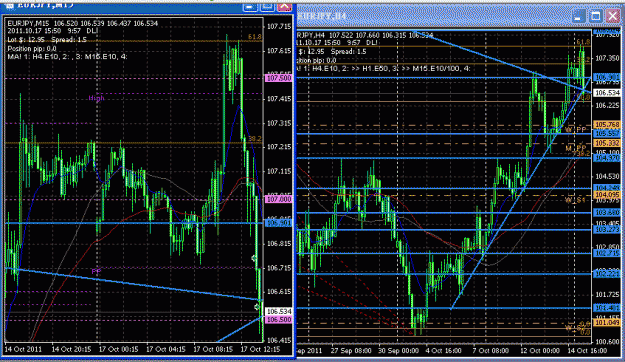Select orange 105.332 level label on H4 chart
Image resolution: width=625 pixels, height=362 pixels.
tap(607, 143)
